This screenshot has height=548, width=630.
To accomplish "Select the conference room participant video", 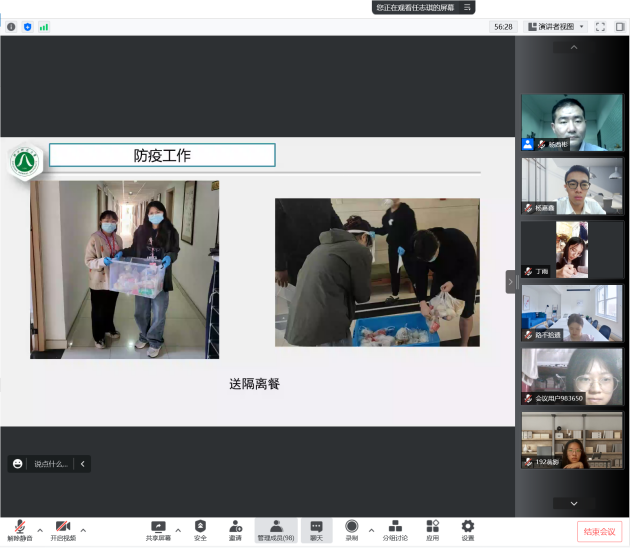I will (572, 313).
